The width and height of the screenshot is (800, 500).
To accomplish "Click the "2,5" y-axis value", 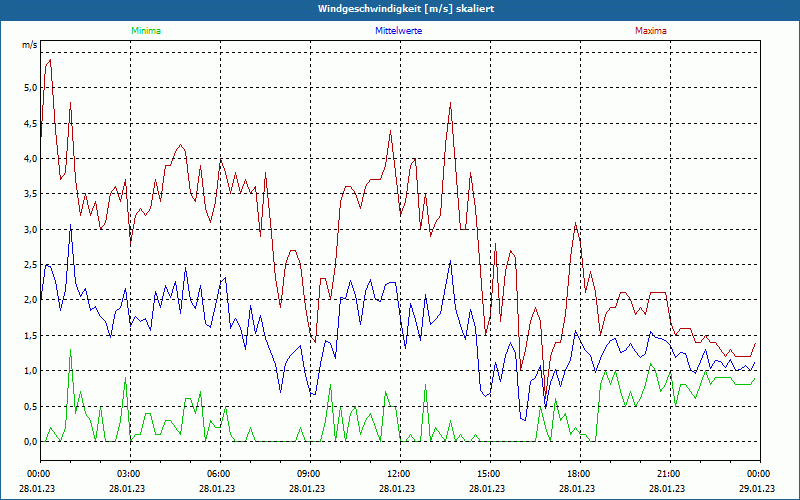I will point(31,264).
